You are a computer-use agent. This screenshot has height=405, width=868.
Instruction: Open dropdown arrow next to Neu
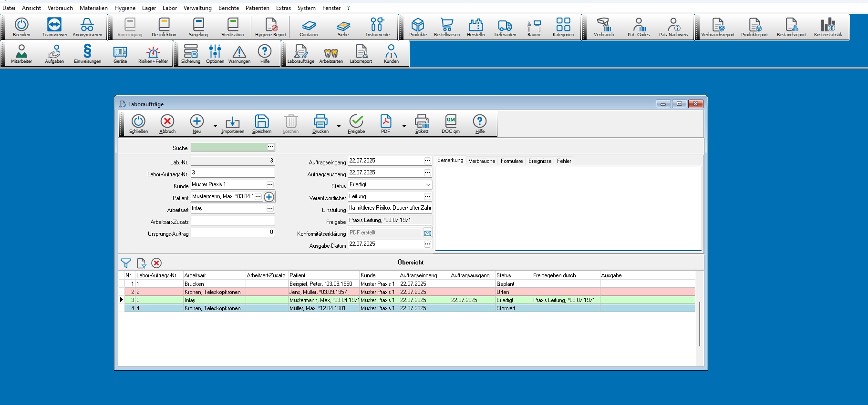point(215,126)
